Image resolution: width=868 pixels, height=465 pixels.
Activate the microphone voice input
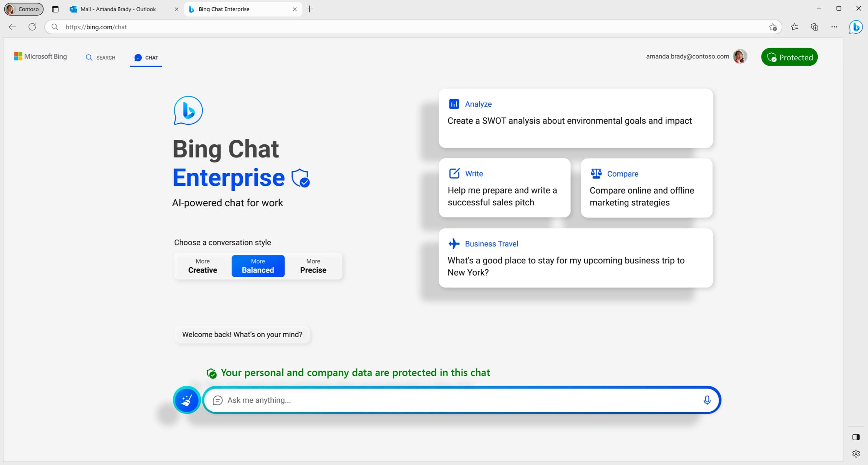point(707,400)
